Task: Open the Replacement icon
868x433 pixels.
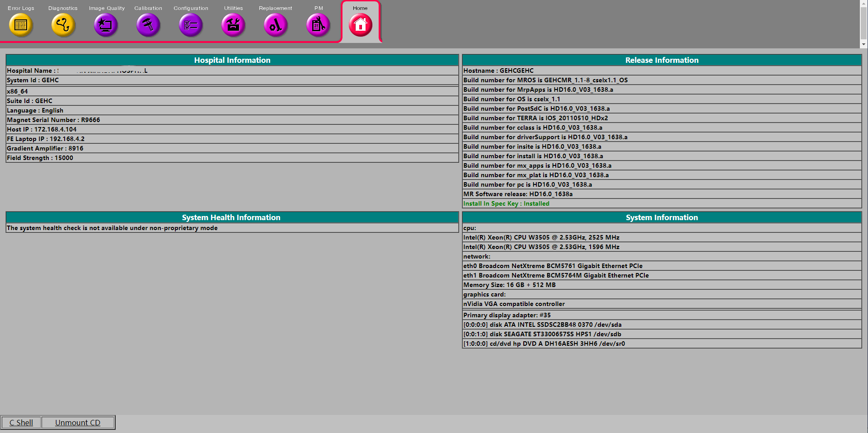Action: [x=276, y=25]
